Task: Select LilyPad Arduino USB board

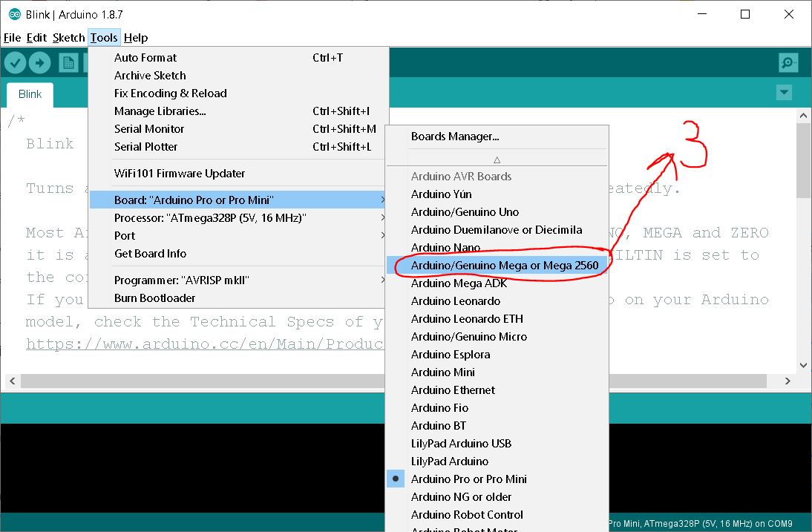Action: click(497, 444)
